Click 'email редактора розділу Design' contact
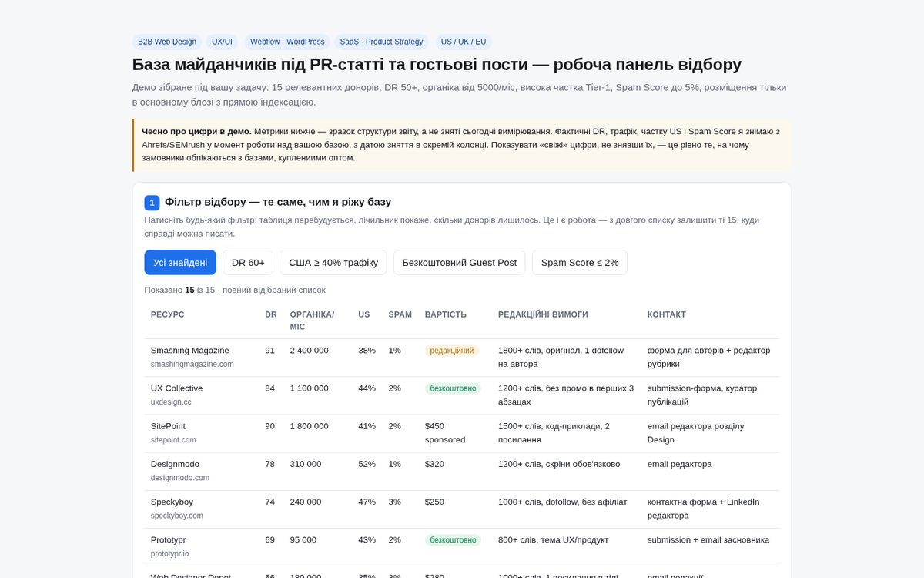Screen dimensions: 924x578 point(695,432)
